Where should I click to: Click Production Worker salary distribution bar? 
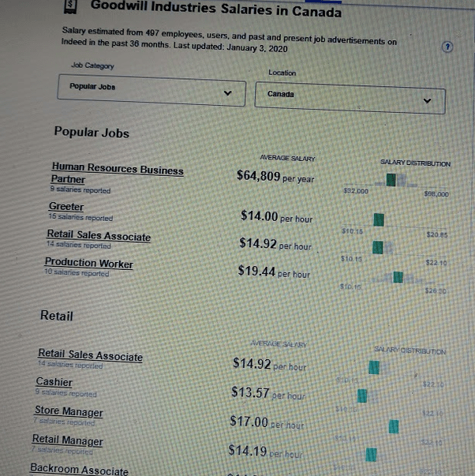(x=398, y=277)
